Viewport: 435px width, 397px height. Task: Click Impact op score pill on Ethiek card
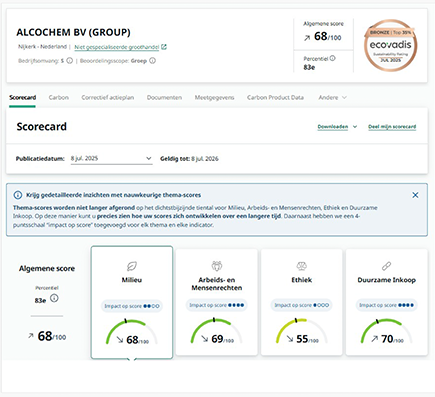(302, 305)
